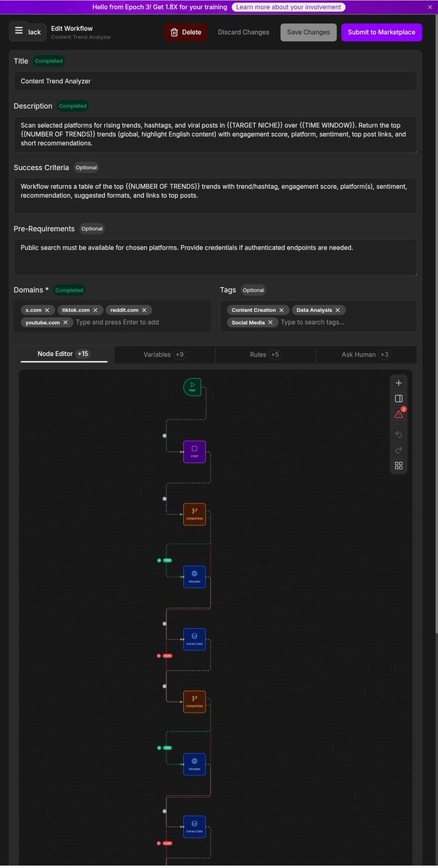
Task: Click the Completed badge beside Title
Action: pyautogui.click(x=49, y=61)
